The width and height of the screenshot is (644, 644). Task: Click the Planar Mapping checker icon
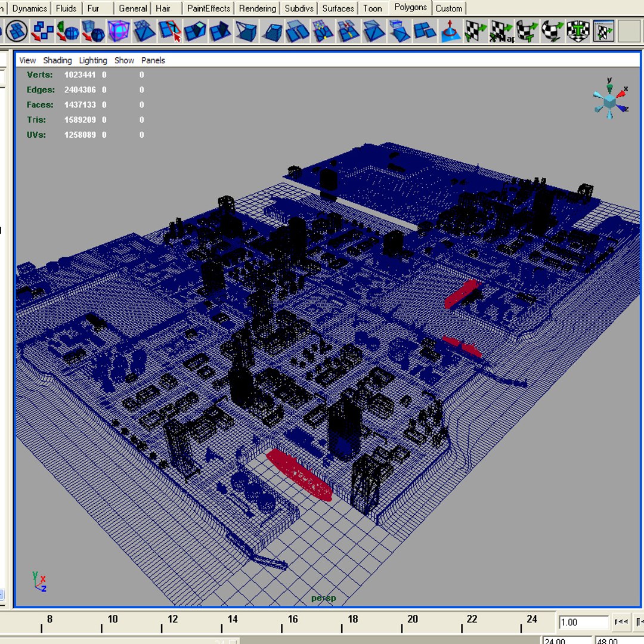pyautogui.click(x=476, y=31)
